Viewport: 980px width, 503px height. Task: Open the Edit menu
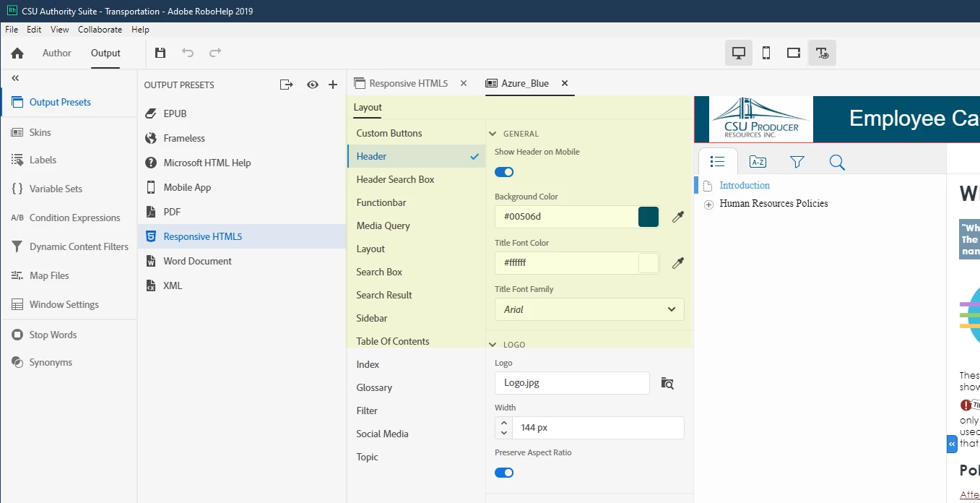(34, 30)
